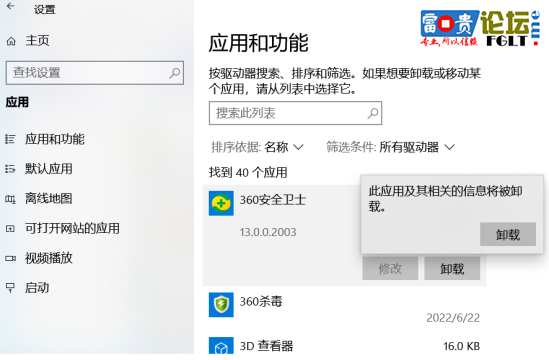Image resolution: width=549 pixels, height=360 pixels.
Task: Click the 360杀毒 shield icon
Action: [x=221, y=305]
